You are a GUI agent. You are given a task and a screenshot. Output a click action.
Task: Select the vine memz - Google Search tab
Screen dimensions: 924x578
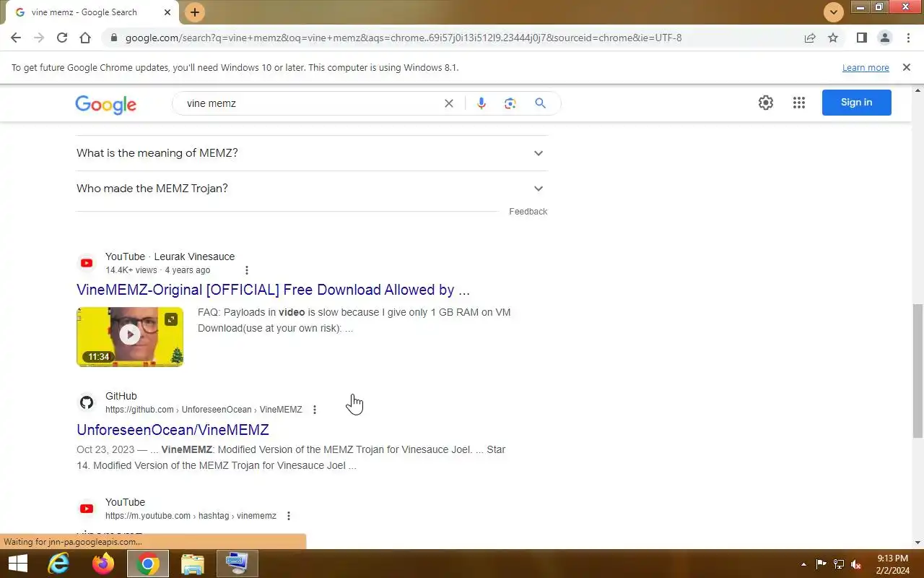92,12
